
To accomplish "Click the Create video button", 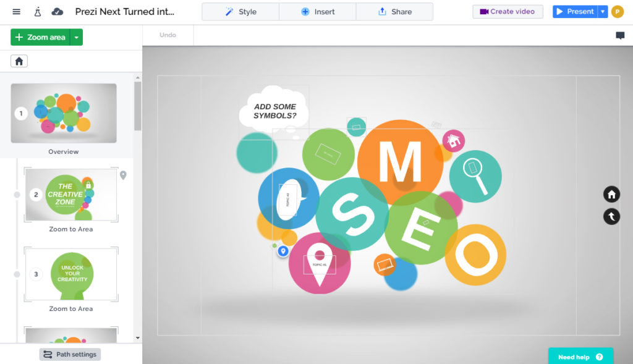I will click(x=508, y=12).
